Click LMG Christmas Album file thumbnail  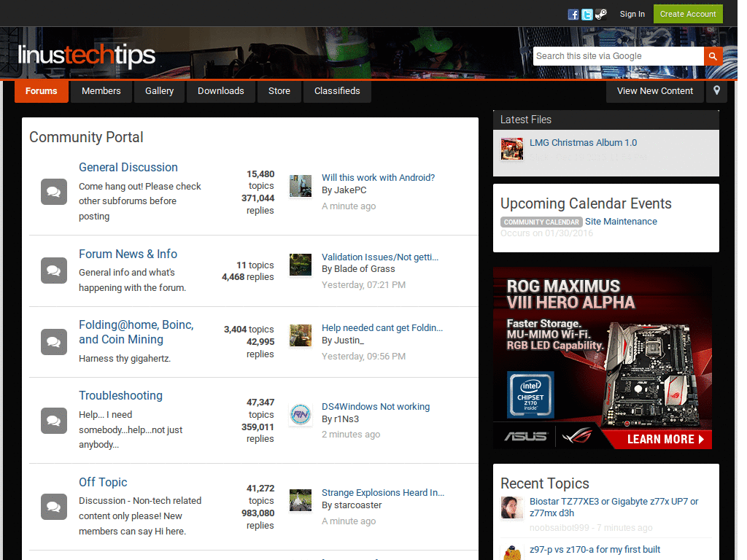(x=512, y=149)
